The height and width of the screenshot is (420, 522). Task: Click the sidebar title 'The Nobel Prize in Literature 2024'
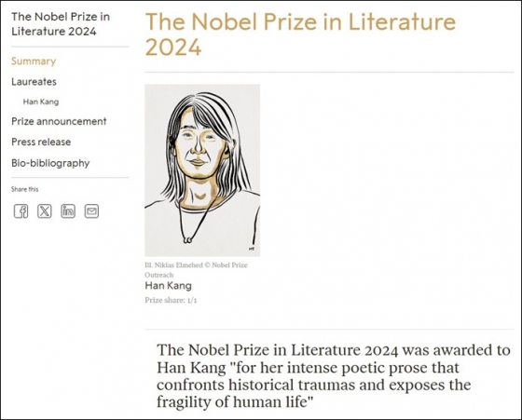coord(61,24)
